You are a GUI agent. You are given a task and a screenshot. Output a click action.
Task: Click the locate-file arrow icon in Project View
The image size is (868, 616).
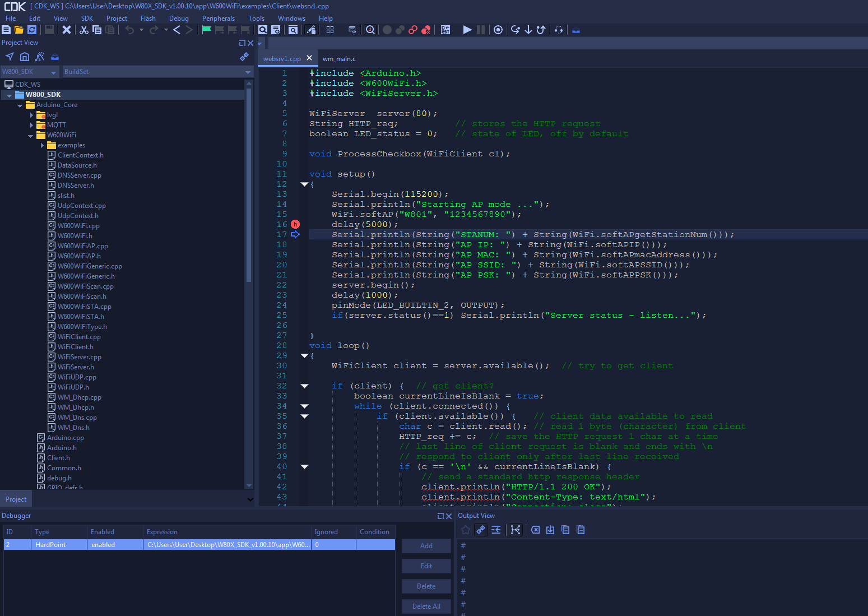(x=10, y=57)
